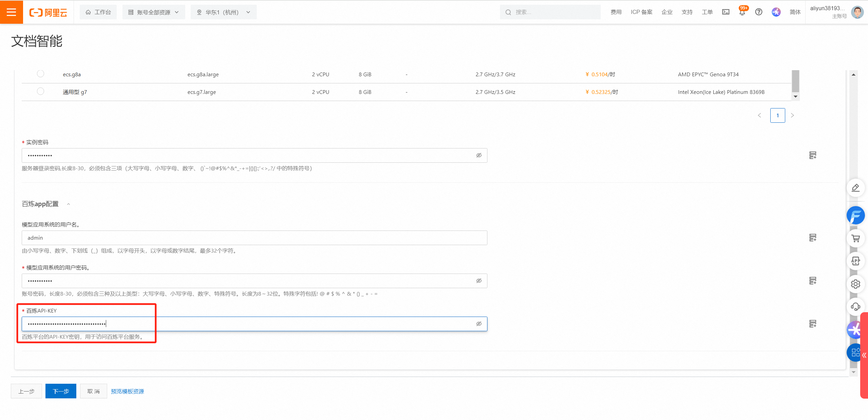Open the shopping cart floating icon
The width and height of the screenshot is (868, 420).
pyautogui.click(x=855, y=238)
